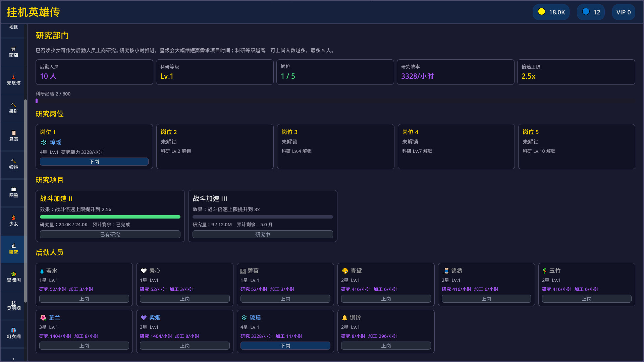Open the 图鉴 book icon

[x=13, y=189]
